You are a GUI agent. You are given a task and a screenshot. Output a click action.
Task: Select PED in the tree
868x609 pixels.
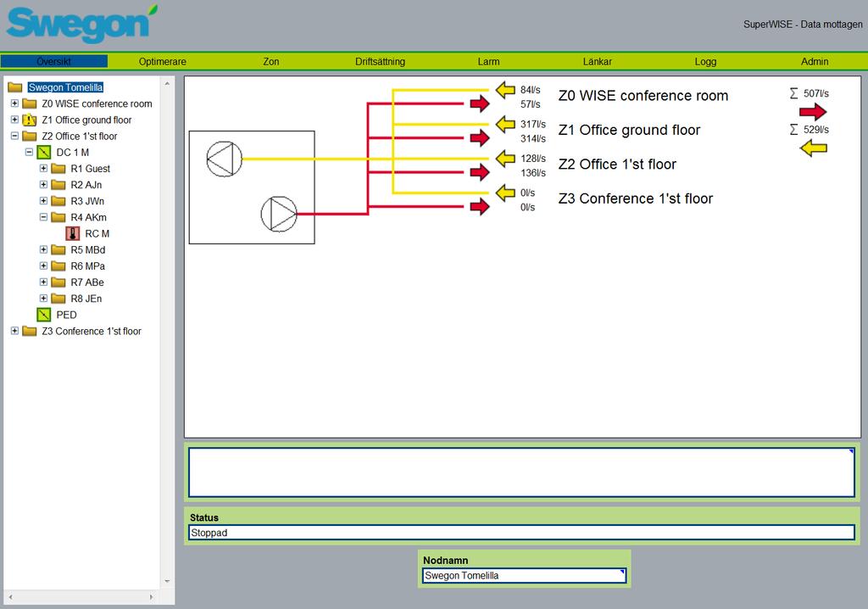(x=66, y=315)
